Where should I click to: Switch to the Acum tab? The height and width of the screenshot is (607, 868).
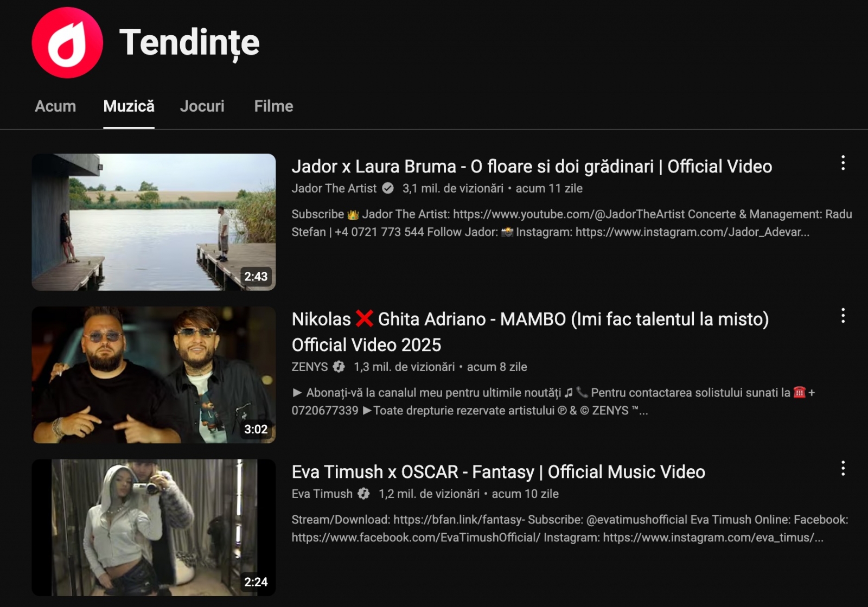pos(55,106)
